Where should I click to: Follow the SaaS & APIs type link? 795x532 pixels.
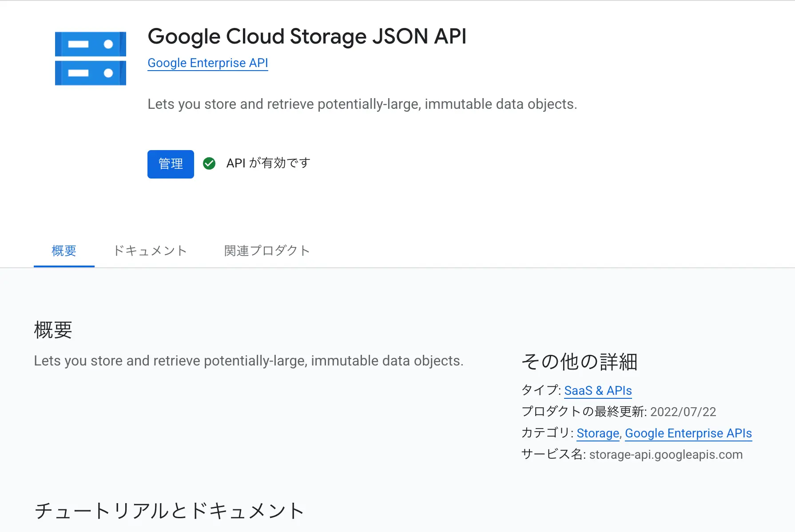tap(598, 390)
